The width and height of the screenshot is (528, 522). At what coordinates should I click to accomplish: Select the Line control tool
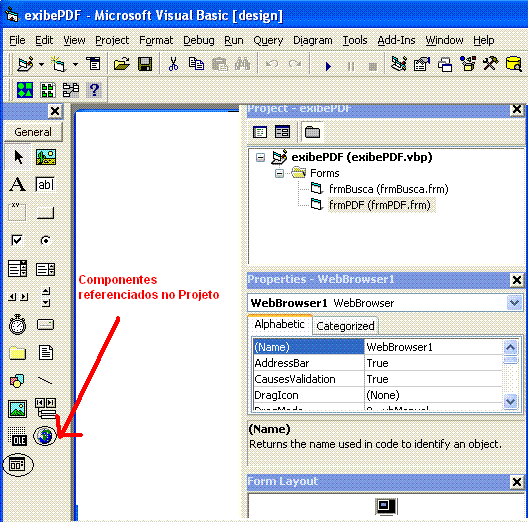[45, 381]
